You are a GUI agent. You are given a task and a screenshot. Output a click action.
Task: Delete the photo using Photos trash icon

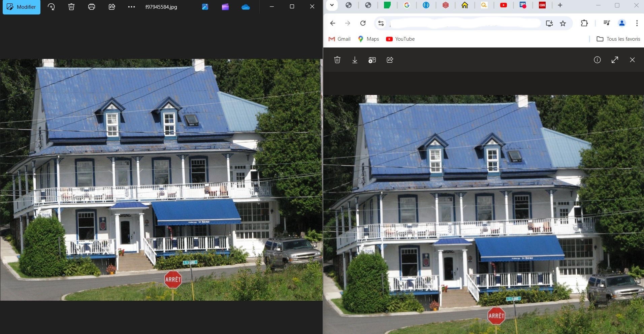pos(71,7)
